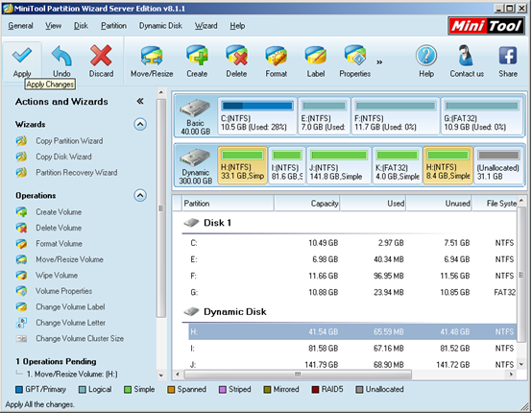Image resolution: width=532 pixels, height=413 pixels.
Task: Select C:(NTFS) partition block
Action: tap(257, 116)
